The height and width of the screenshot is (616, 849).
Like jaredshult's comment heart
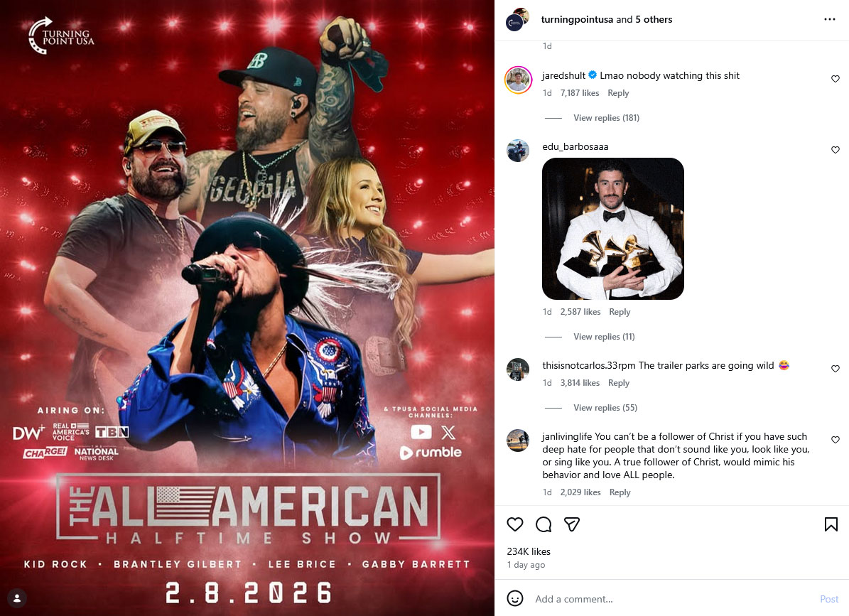coord(836,79)
